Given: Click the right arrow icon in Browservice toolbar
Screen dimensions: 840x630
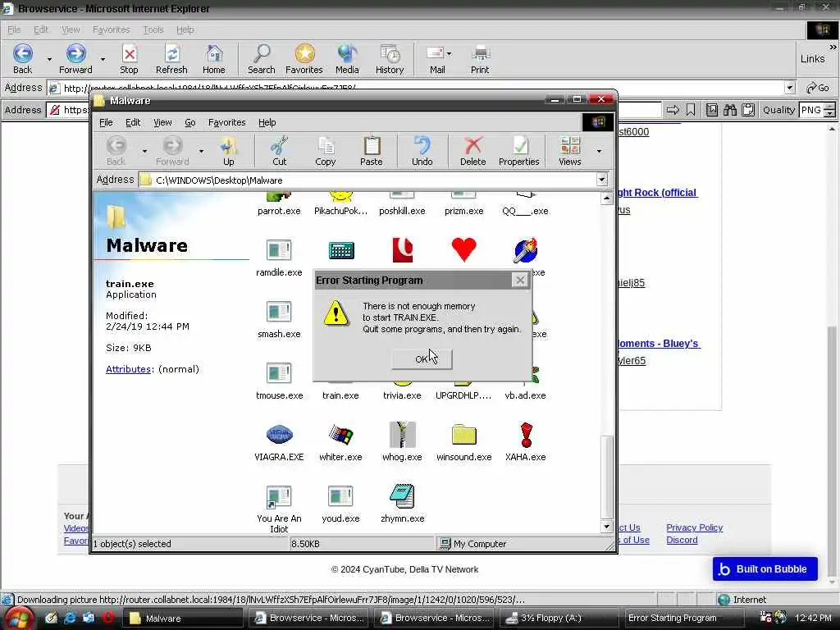Looking at the screenshot, I should point(673,111).
